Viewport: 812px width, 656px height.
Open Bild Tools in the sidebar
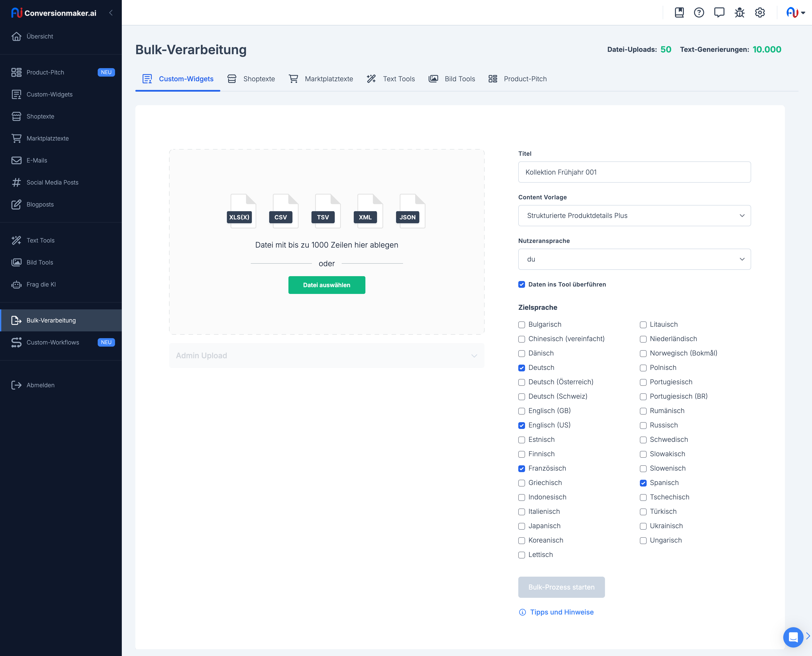click(61, 262)
